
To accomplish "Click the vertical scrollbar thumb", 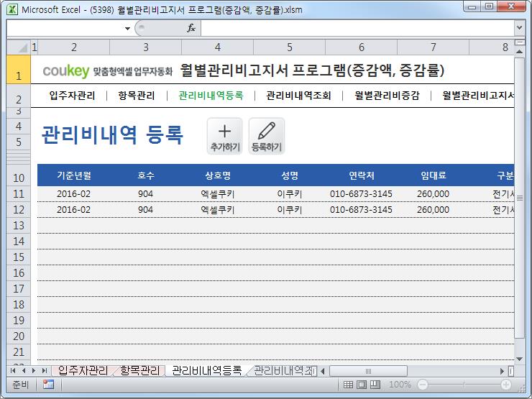I will tap(520, 198).
